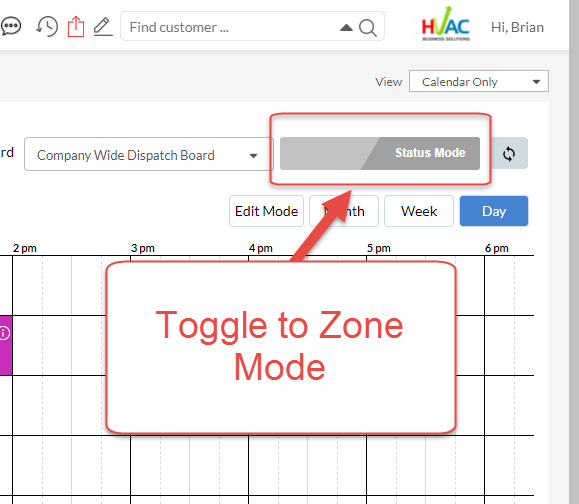Click the 3 pm time header
The width and height of the screenshot is (579, 504).
pyautogui.click(x=143, y=248)
